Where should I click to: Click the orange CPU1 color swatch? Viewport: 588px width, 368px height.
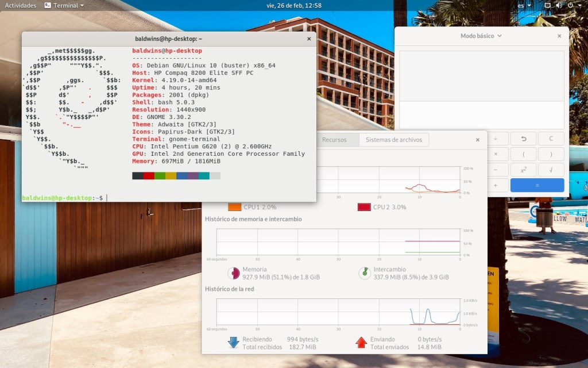(234, 207)
